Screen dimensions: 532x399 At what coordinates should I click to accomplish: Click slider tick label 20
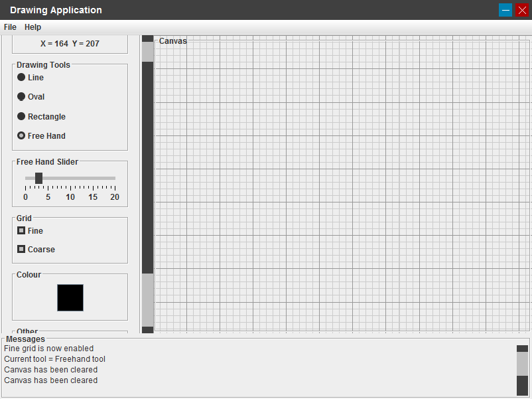pyautogui.click(x=115, y=197)
